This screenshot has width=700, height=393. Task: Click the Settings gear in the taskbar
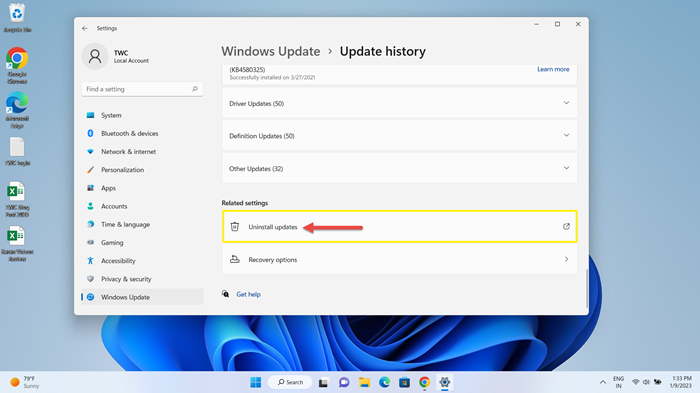point(445,382)
